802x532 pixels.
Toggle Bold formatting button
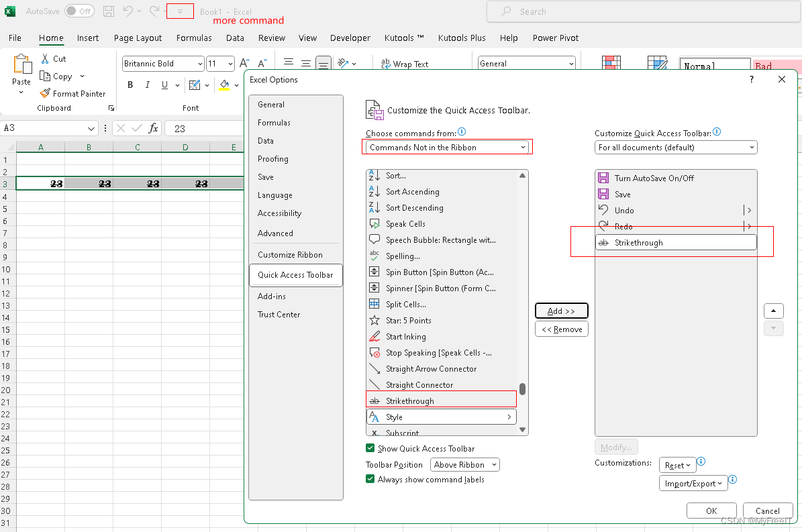tap(130, 85)
